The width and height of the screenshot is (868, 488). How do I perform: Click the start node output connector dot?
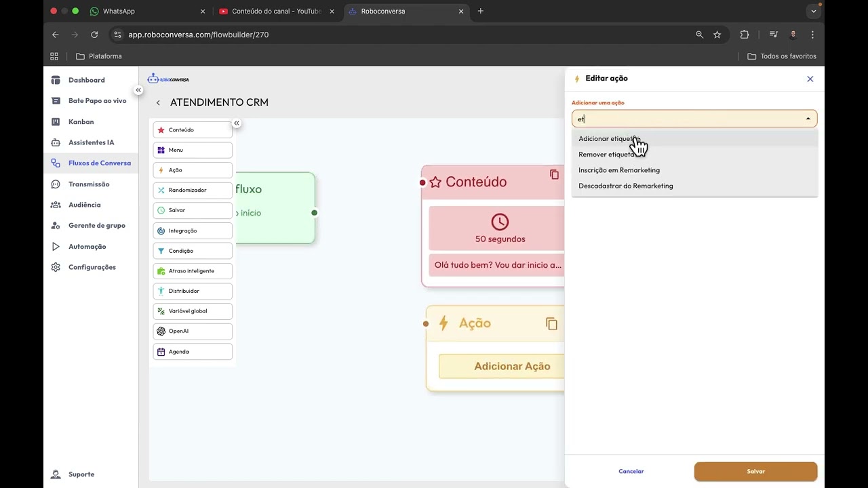point(314,213)
